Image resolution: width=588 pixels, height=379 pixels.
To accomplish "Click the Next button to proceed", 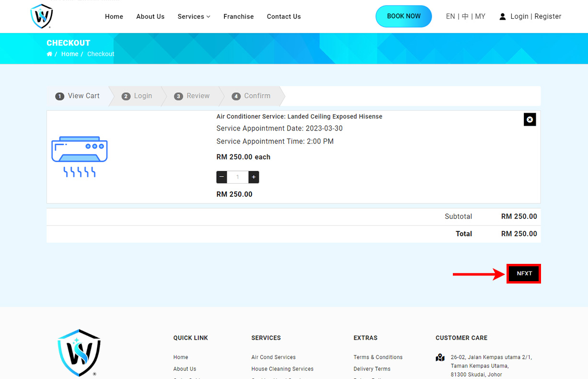I will 524,273.
